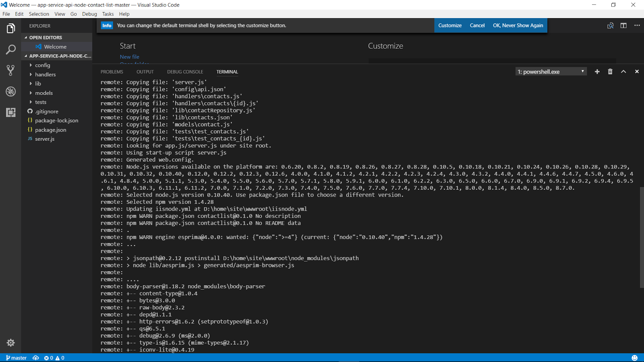The image size is (644, 362).
Task: Click the terminal vertical scrollbar
Action: tap(642, 237)
